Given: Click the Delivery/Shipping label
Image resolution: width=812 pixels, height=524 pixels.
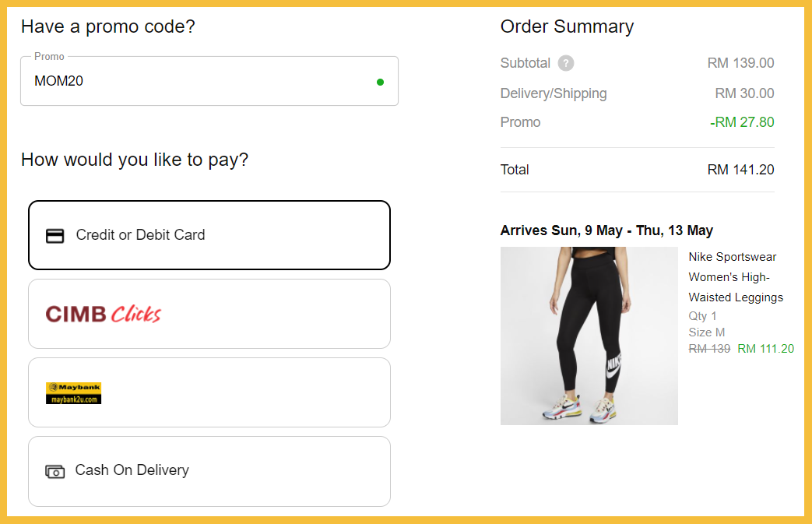Looking at the screenshot, I should pos(554,93).
